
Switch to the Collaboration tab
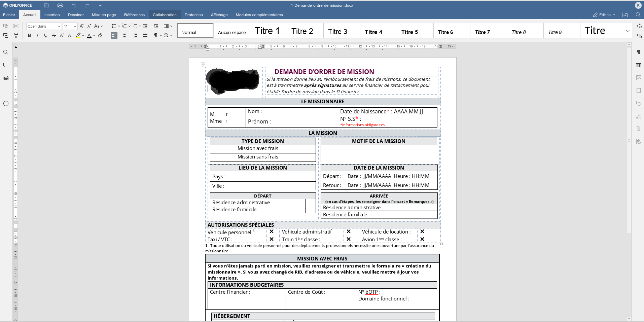(x=165, y=15)
